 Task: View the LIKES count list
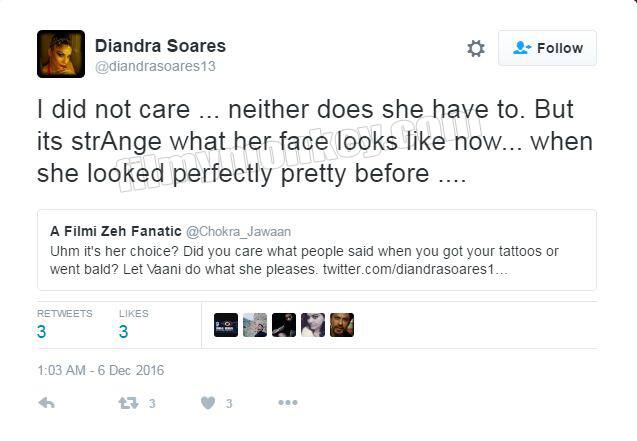[x=134, y=324]
